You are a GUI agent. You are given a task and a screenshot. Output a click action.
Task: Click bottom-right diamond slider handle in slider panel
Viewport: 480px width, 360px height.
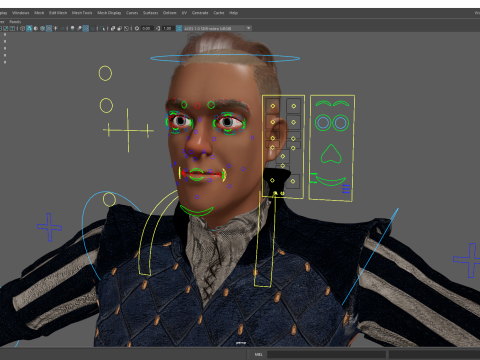click(293, 181)
